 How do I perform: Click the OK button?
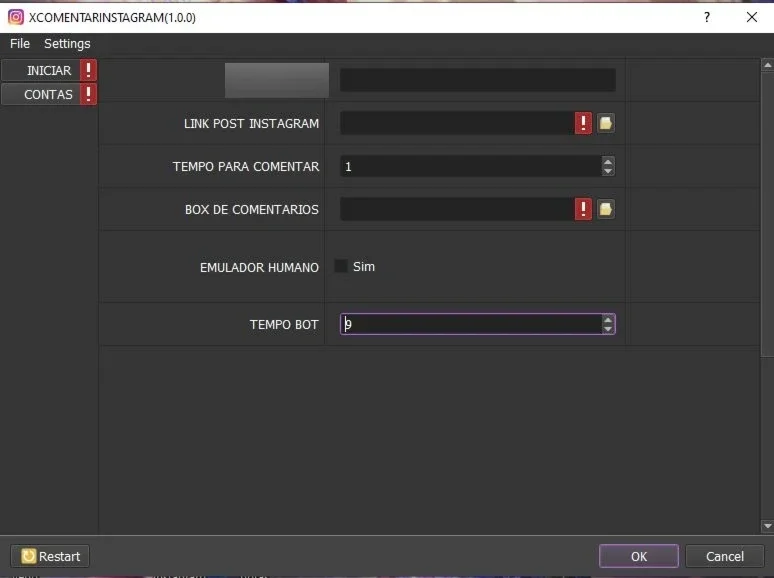coord(639,556)
